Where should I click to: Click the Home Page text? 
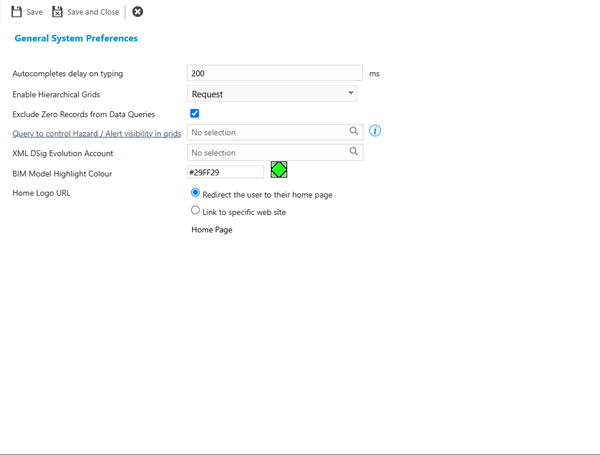(x=212, y=230)
